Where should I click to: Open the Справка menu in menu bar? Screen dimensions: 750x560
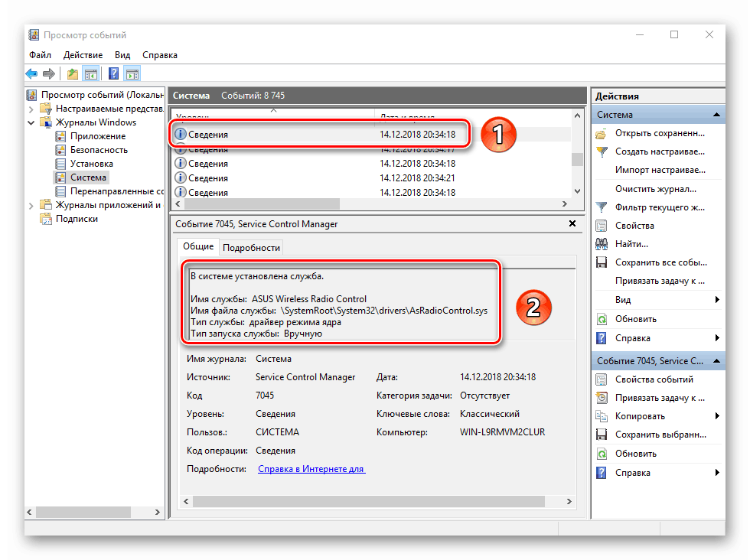tap(160, 55)
